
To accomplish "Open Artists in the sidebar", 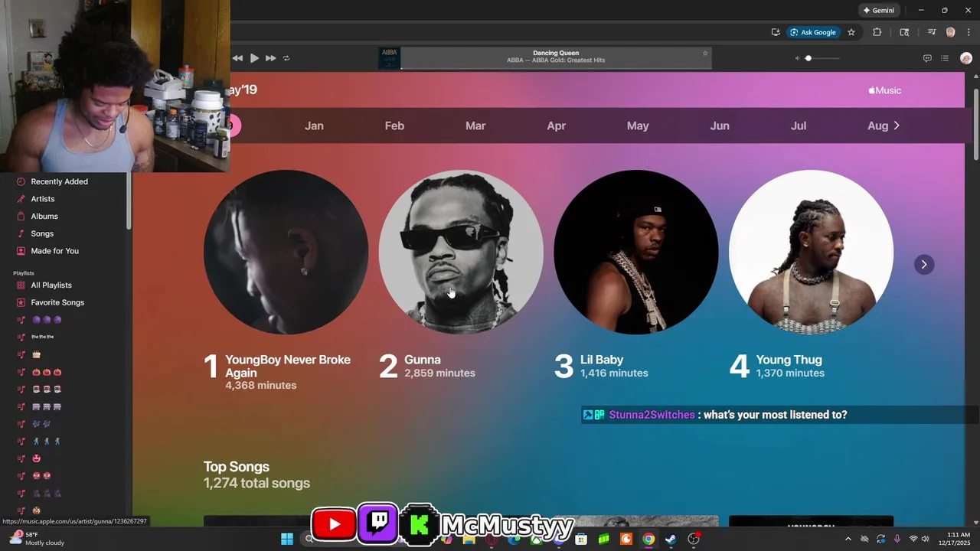I will [43, 199].
